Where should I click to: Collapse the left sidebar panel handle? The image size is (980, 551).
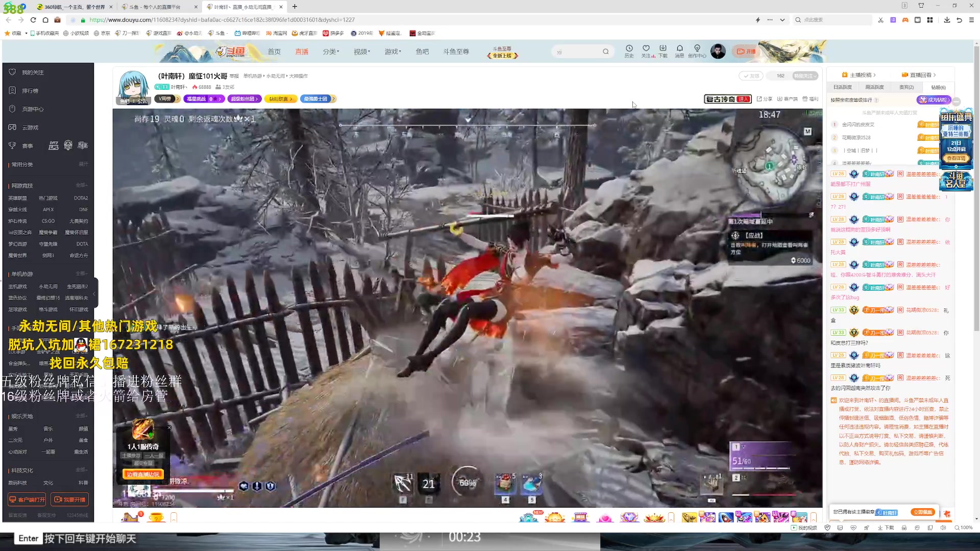click(x=94, y=293)
